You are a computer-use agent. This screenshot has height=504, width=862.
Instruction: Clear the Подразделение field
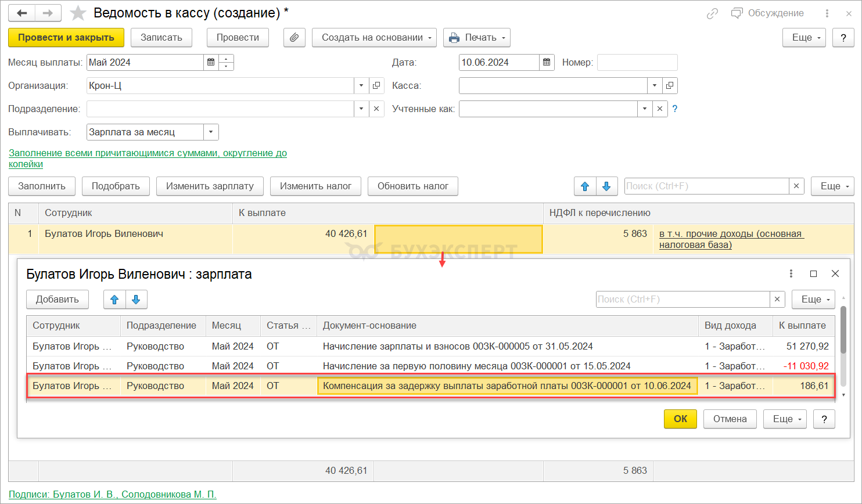(x=376, y=109)
